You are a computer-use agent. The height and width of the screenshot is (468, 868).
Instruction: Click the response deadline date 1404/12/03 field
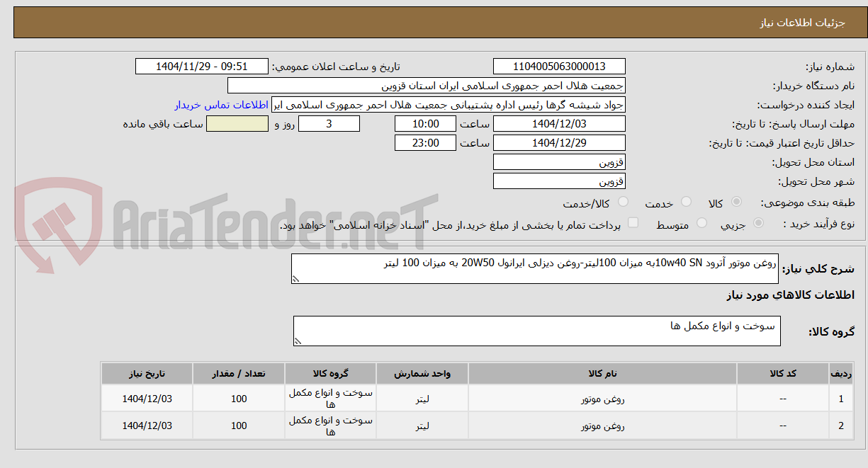(x=559, y=124)
